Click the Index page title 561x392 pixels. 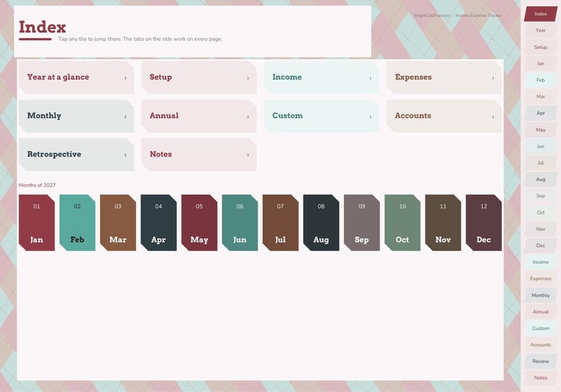[42, 27]
